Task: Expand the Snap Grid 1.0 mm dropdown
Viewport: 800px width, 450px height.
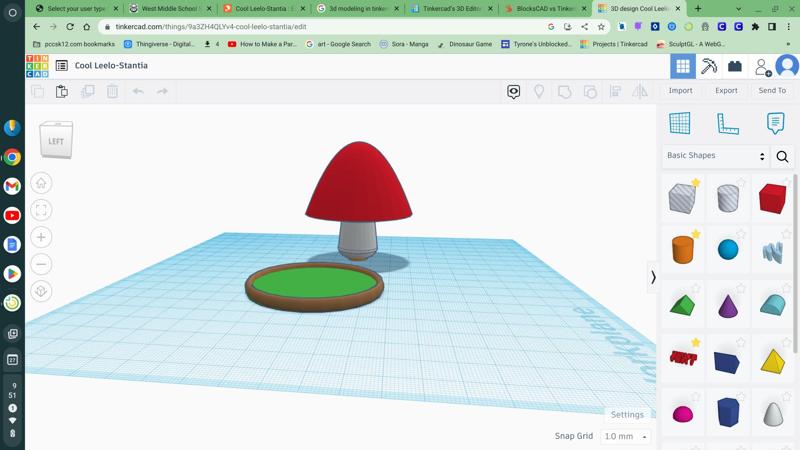Action: (626, 436)
